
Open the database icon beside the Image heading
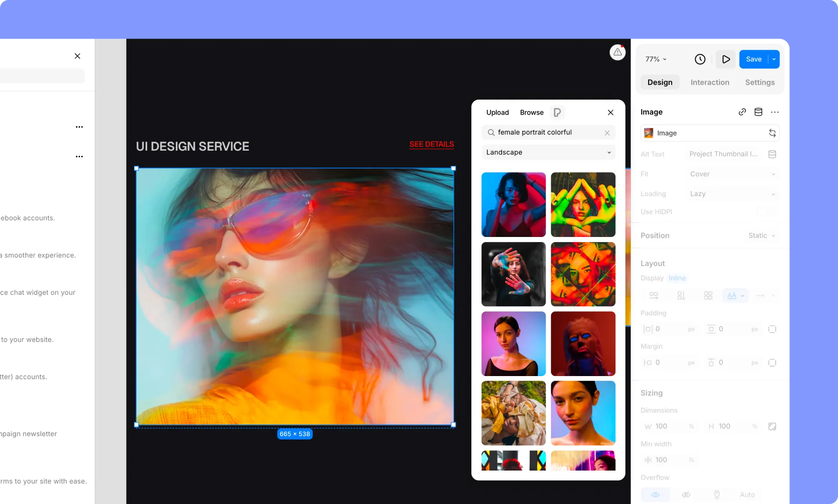pyautogui.click(x=759, y=112)
